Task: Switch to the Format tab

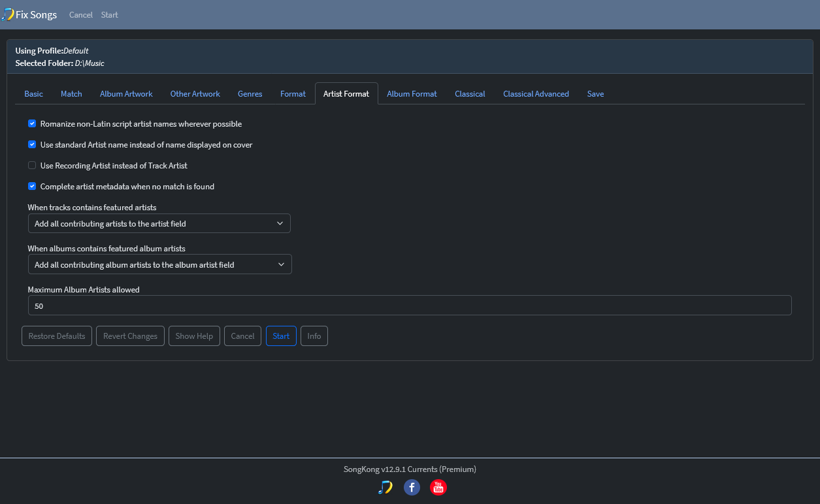Action: 293,93
